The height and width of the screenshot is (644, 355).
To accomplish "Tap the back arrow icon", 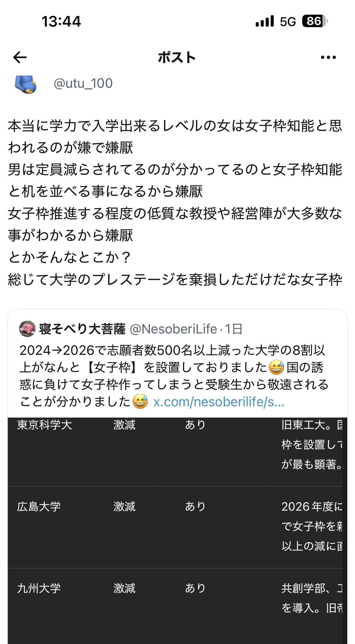I will [x=20, y=58].
